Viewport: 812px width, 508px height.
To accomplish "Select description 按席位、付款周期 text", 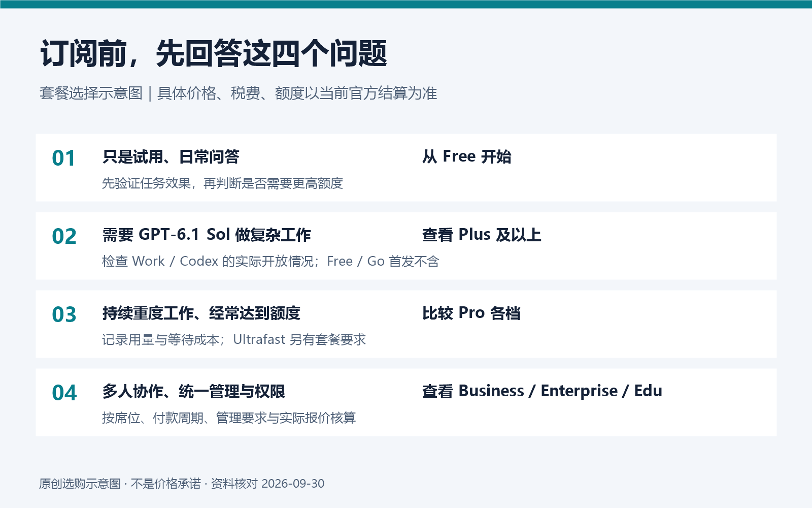I will [x=229, y=418].
